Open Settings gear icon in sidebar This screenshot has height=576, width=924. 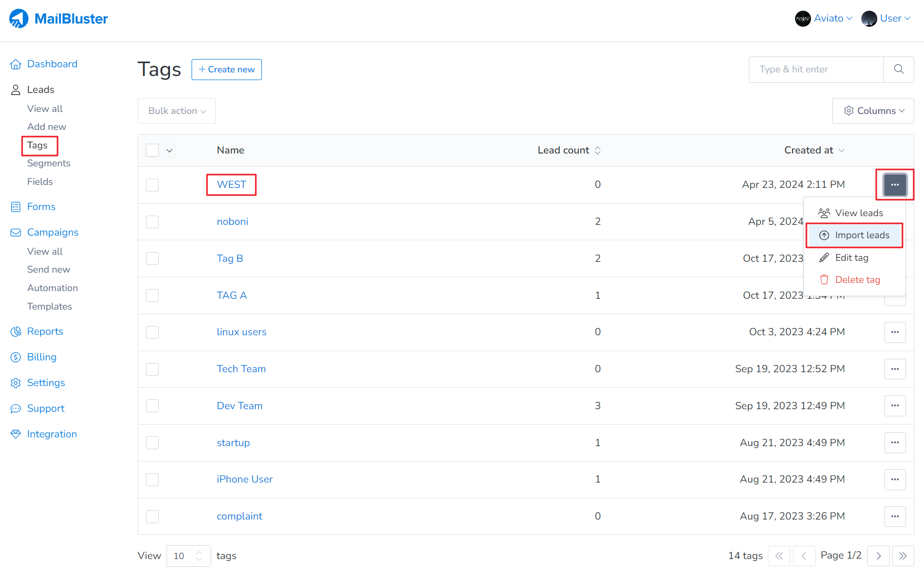coord(16,383)
